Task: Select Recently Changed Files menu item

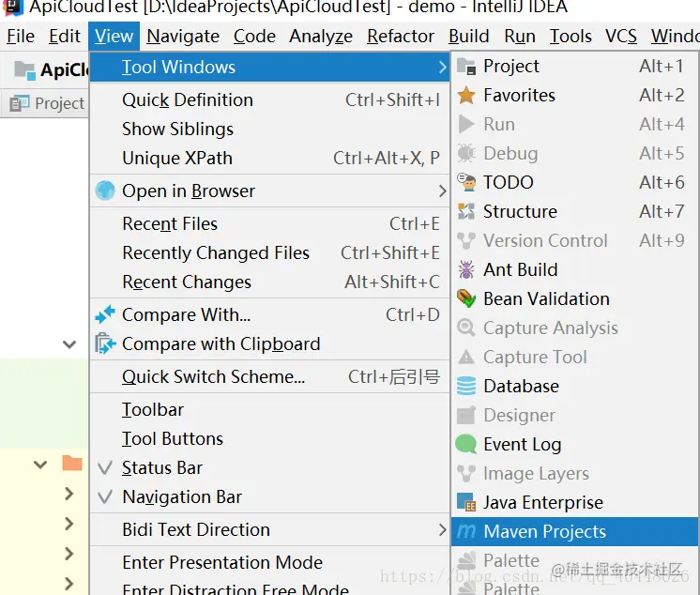Action: point(269,252)
